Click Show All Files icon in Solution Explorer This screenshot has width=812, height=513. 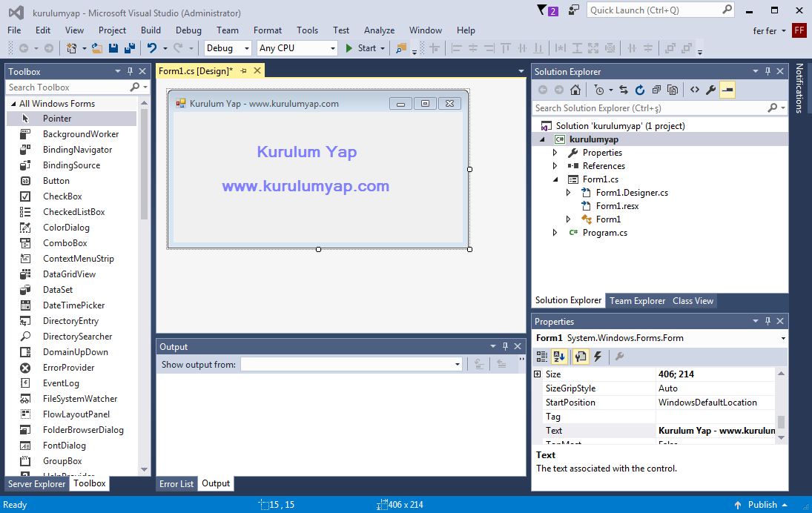click(x=672, y=90)
